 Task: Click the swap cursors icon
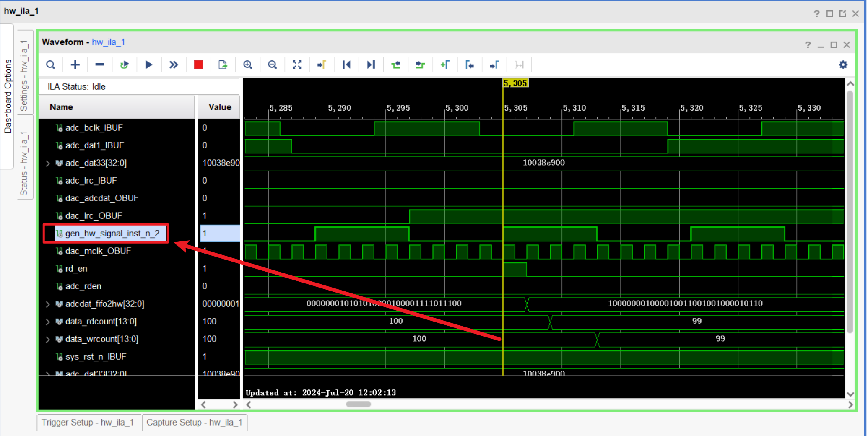(519, 65)
